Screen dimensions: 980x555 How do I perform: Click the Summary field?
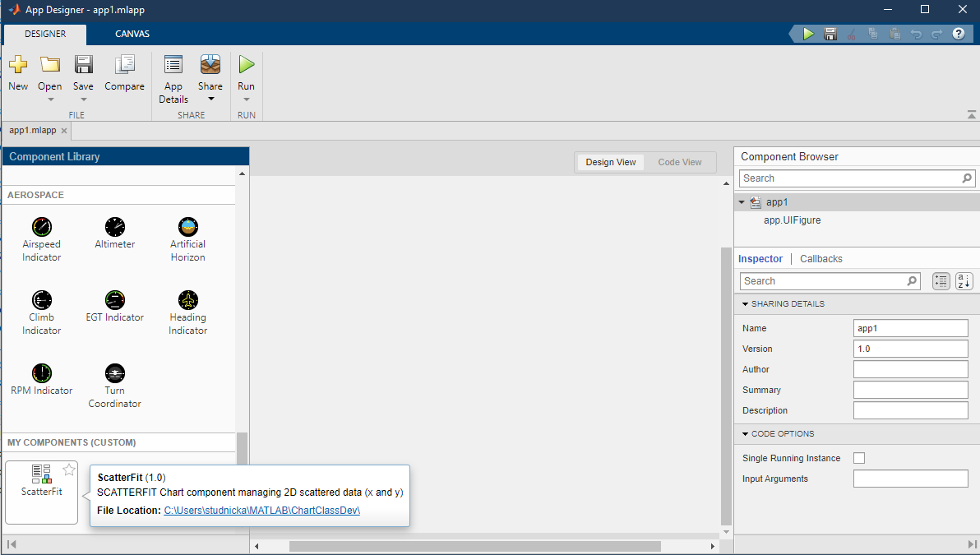tap(911, 390)
